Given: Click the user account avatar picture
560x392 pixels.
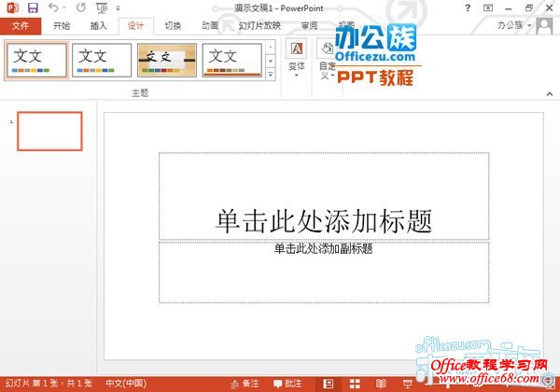Looking at the screenshot, I should click(x=544, y=26).
